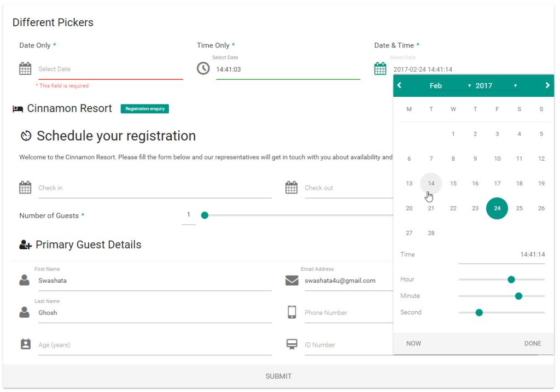Click the ID Number badge icon

(x=291, y=344)
